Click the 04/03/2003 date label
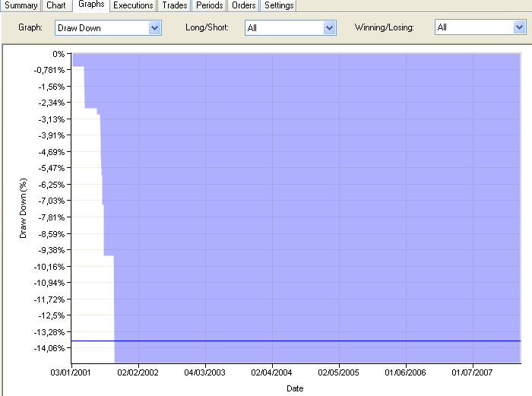532x396 pixels. click(x=204, y=372)
